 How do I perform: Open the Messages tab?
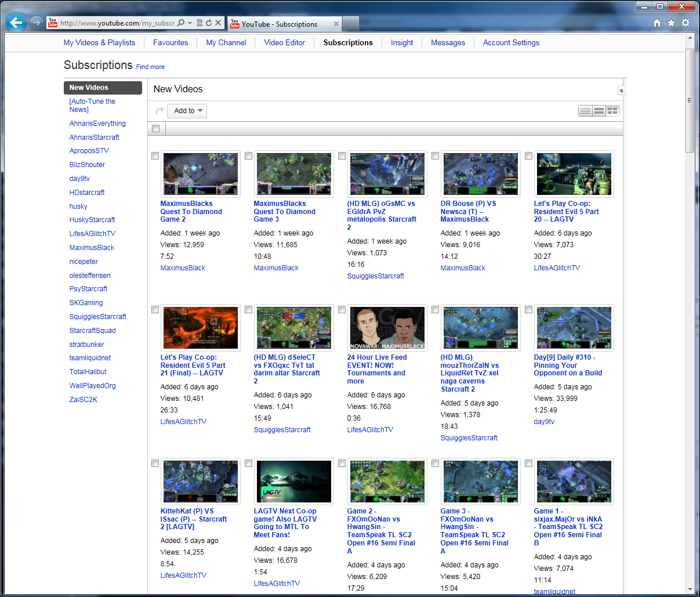pos(448,43)
